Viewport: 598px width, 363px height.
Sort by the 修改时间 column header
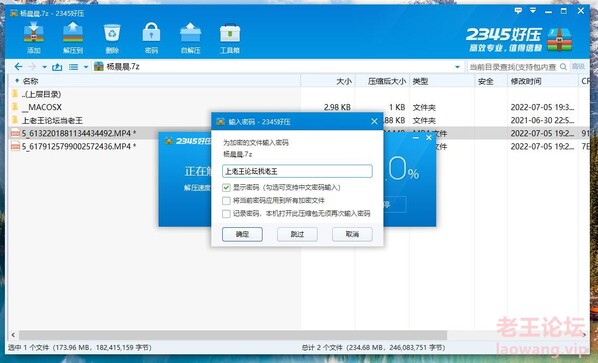pos(526,81)
